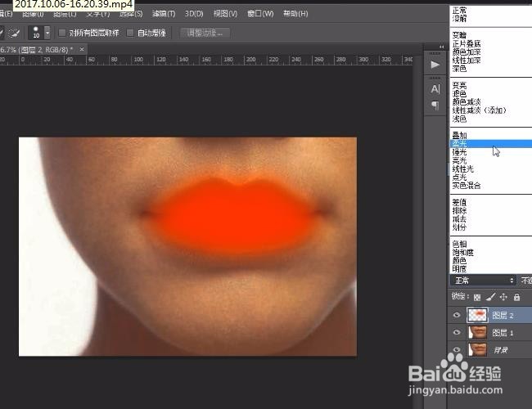Click 图层 2 layer thumbnail
The width and height of the screenshot is (532, 409).
click(477, 315)
